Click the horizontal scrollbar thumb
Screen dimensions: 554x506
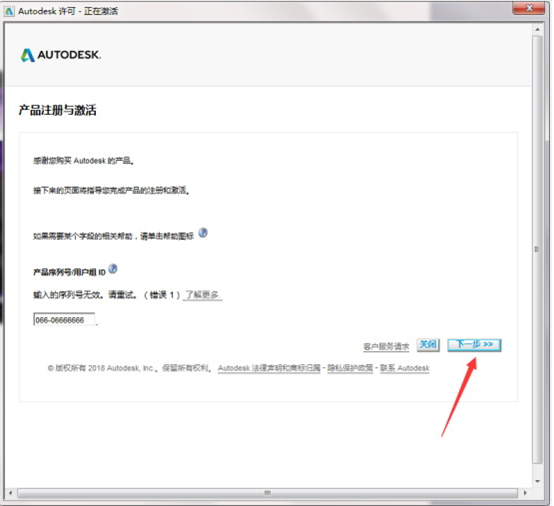pyautogui.click(x=267, y=493)
